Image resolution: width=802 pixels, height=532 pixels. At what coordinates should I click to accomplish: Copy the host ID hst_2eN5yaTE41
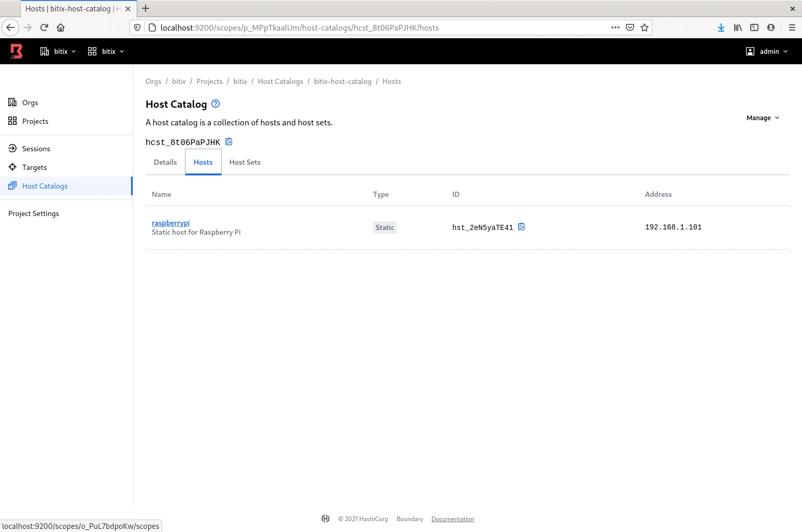click(522, 227)
